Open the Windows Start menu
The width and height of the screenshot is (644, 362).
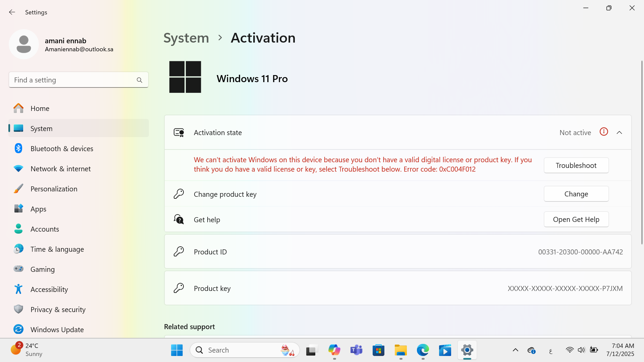tap(177, 350)
